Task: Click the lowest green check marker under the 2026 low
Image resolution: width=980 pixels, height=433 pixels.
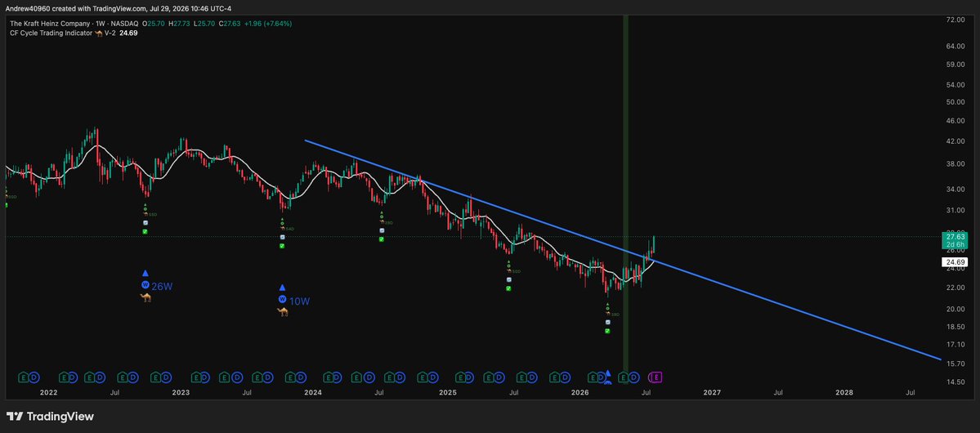Action: [x=607, y=331]
